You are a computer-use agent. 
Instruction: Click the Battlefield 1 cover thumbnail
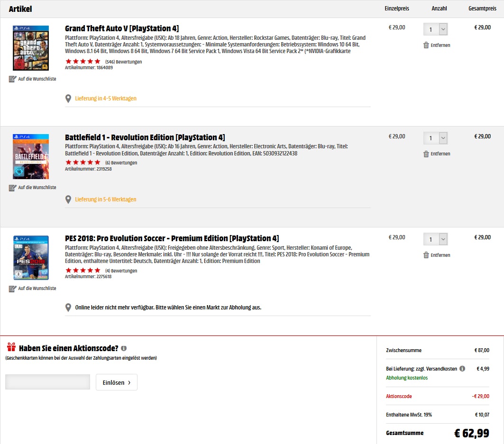(x=31, y=156)
